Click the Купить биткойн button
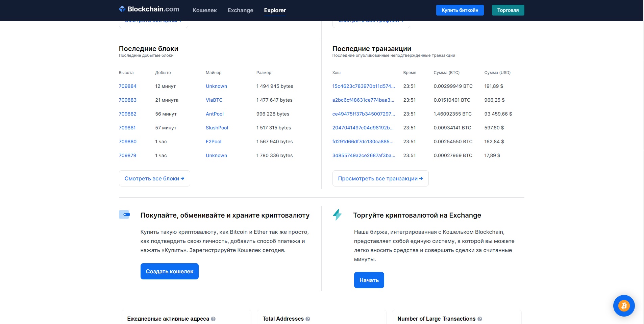 coord(460,10)
